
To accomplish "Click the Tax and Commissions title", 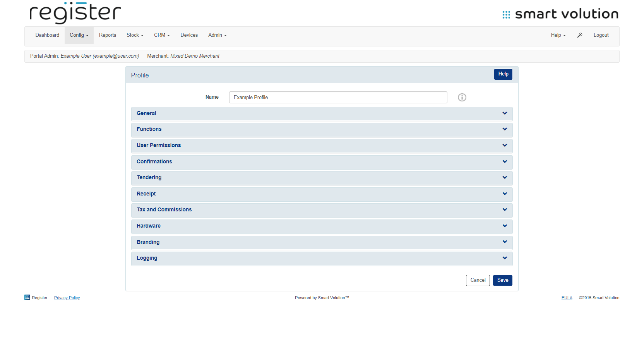I will click(x=164, y=210).
